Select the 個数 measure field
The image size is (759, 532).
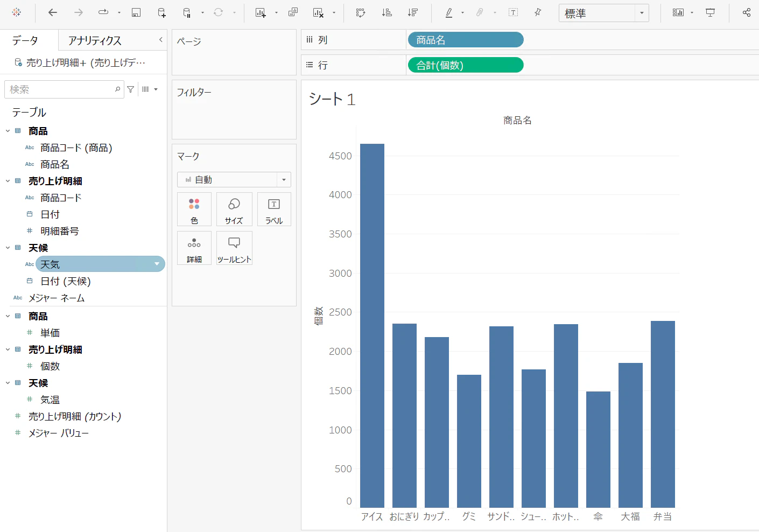coord(50,366)
